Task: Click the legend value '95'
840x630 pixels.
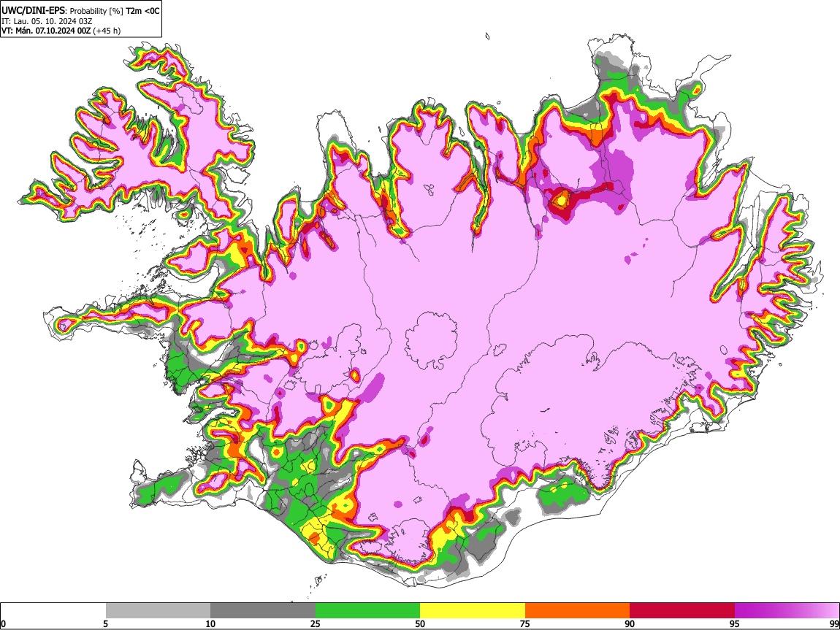Action: tap(735, 623)
